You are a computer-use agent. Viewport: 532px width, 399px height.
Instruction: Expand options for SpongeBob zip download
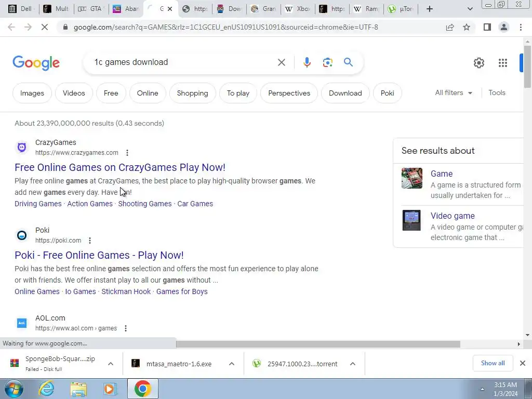(111, 364)
